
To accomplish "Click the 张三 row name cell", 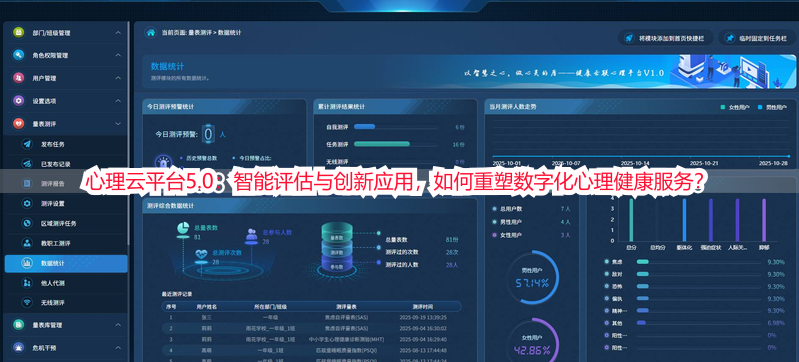I will [x=206, y=317].
